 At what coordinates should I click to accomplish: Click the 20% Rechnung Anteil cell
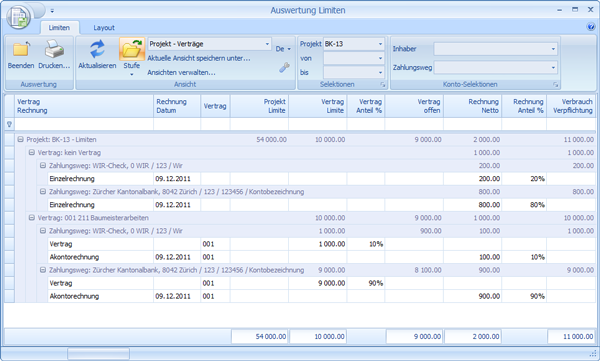point(524,178)
